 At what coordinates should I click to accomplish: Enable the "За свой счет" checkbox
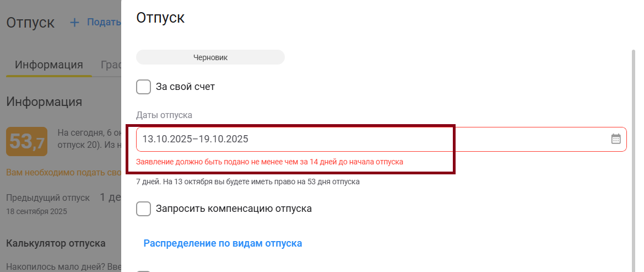(x=143, y=87)
